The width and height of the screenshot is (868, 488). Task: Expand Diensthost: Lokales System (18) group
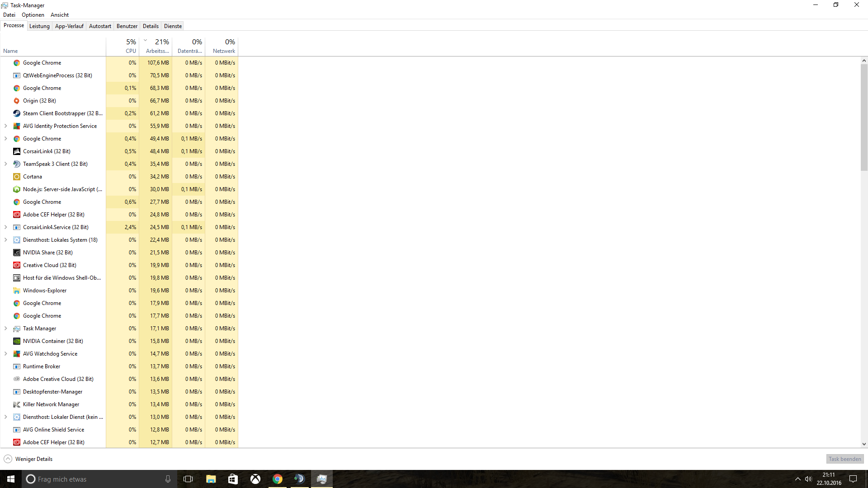coord(6,240)
